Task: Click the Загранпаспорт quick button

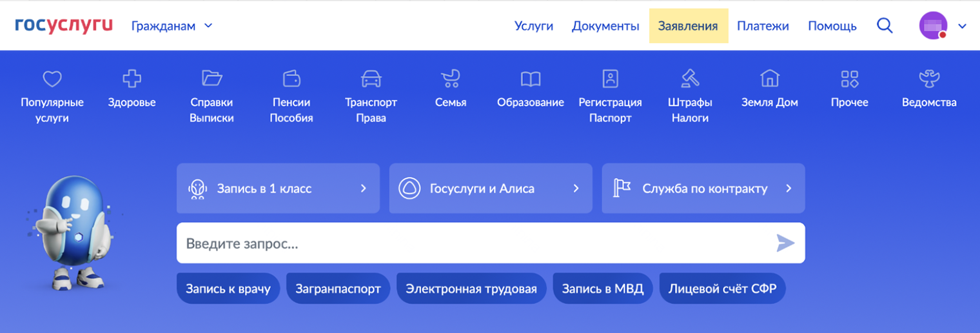Action: coord(338,288)
